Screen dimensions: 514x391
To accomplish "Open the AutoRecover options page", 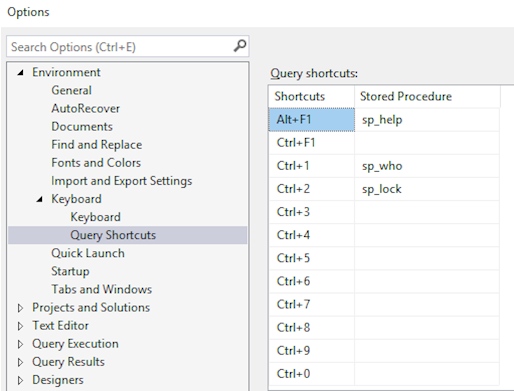I will 85,108.
